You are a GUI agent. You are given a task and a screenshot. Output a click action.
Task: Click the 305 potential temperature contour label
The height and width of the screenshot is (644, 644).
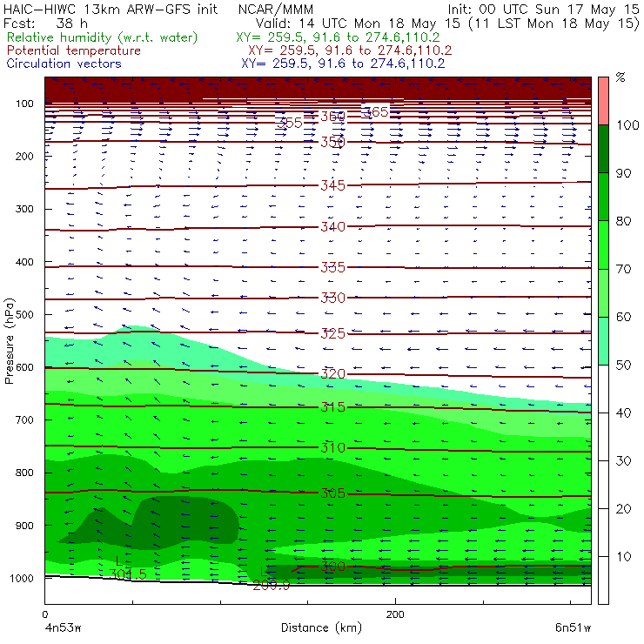tap(332, 493)
